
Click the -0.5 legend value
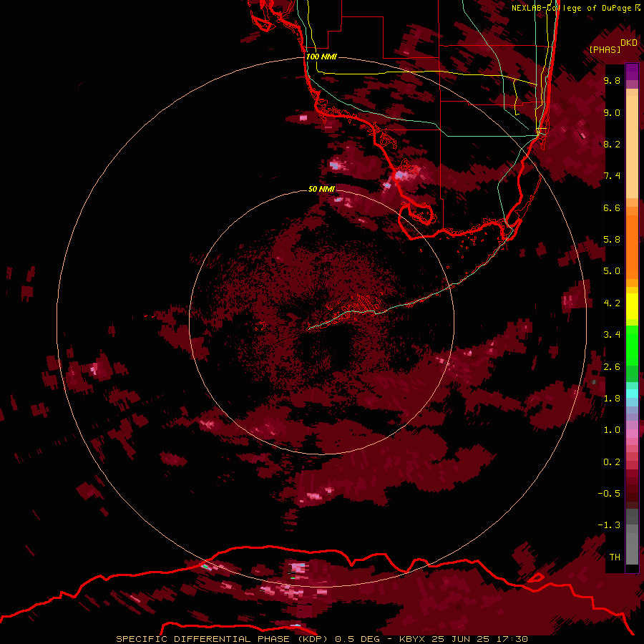[x=609, y=494]
